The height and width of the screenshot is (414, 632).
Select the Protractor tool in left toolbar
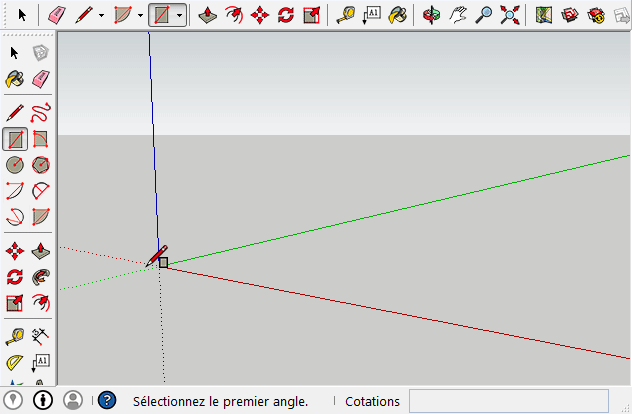tap(15, 362)
